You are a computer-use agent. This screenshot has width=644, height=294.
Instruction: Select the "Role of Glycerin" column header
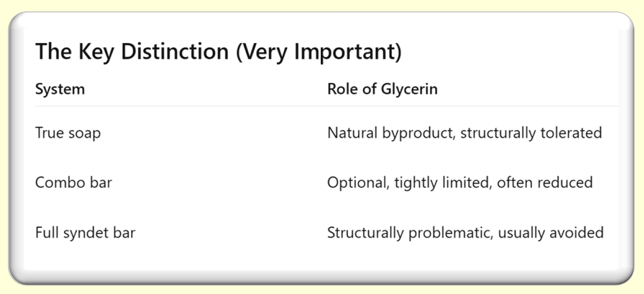click(x=382, y=89)
